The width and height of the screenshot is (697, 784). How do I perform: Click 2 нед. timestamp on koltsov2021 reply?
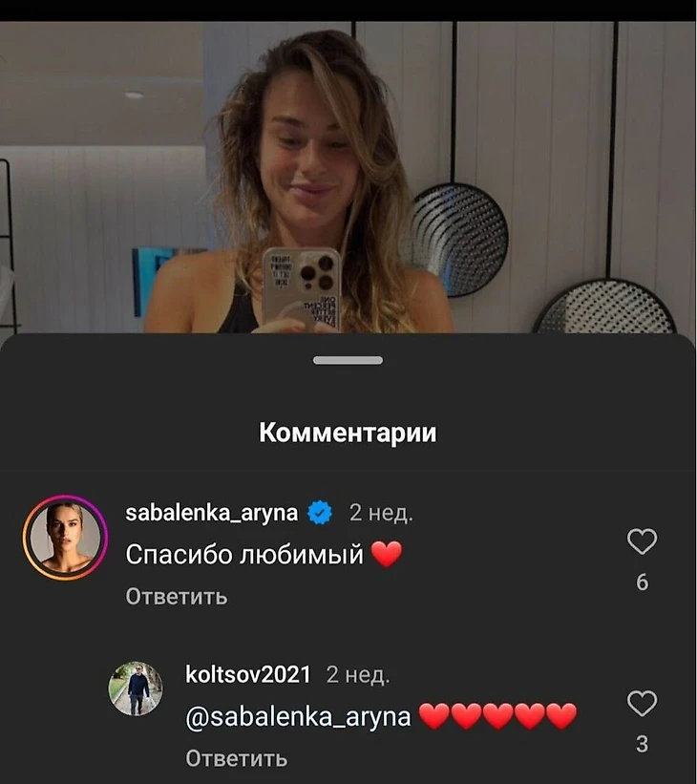click(x=358, y=675)
